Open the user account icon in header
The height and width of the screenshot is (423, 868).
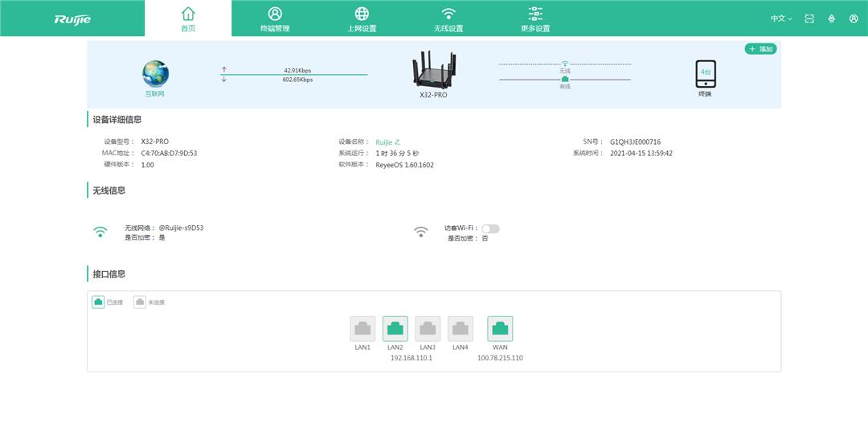point(854,18)
